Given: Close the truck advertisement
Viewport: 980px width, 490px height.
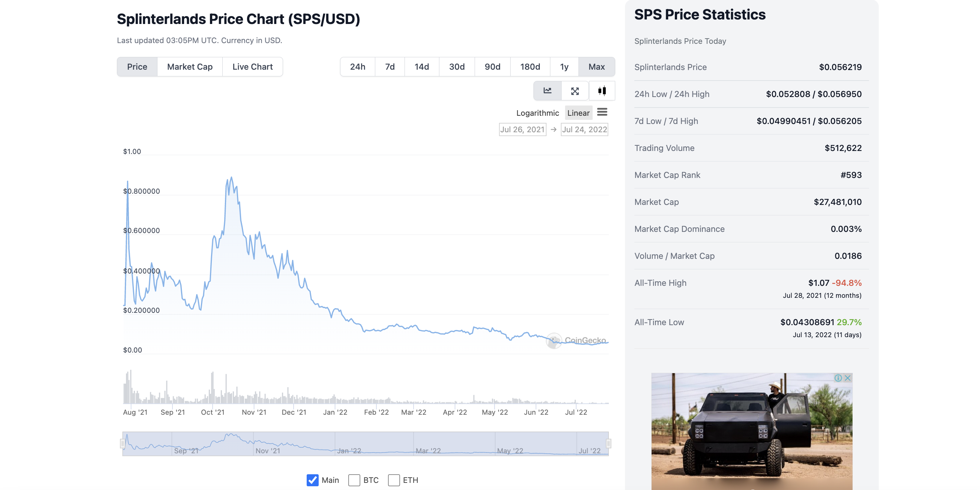Looking at the screenshot, I should point(847,378).
